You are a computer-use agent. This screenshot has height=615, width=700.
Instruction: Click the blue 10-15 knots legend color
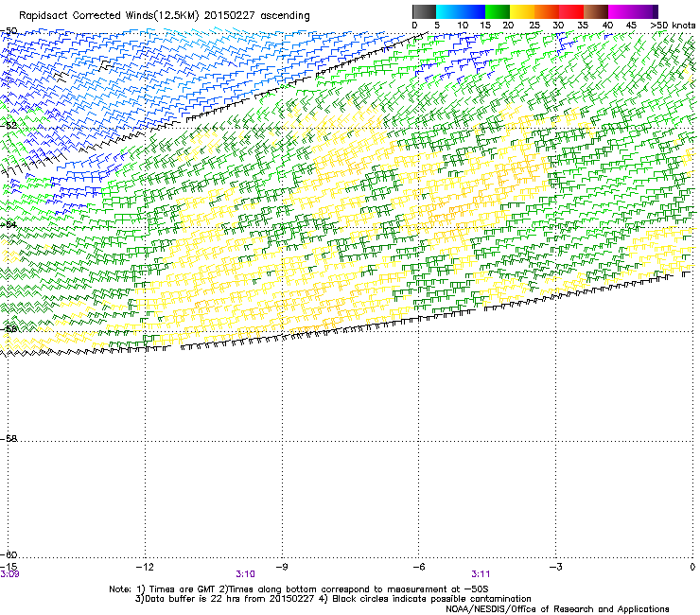(473, 11)
